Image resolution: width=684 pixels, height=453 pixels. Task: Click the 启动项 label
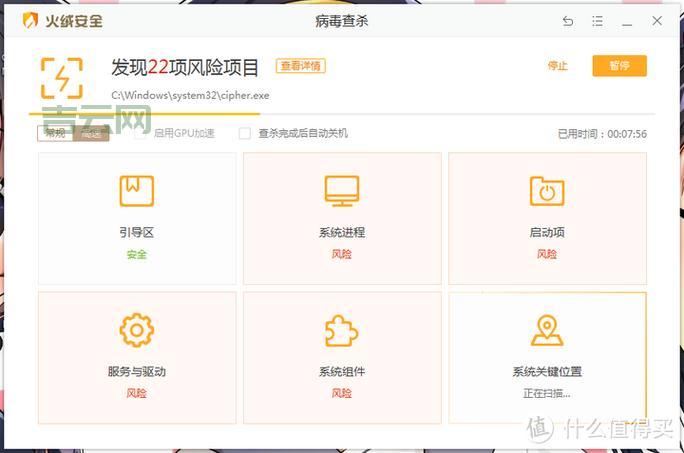pyautogui.click(x=547, y=232)
